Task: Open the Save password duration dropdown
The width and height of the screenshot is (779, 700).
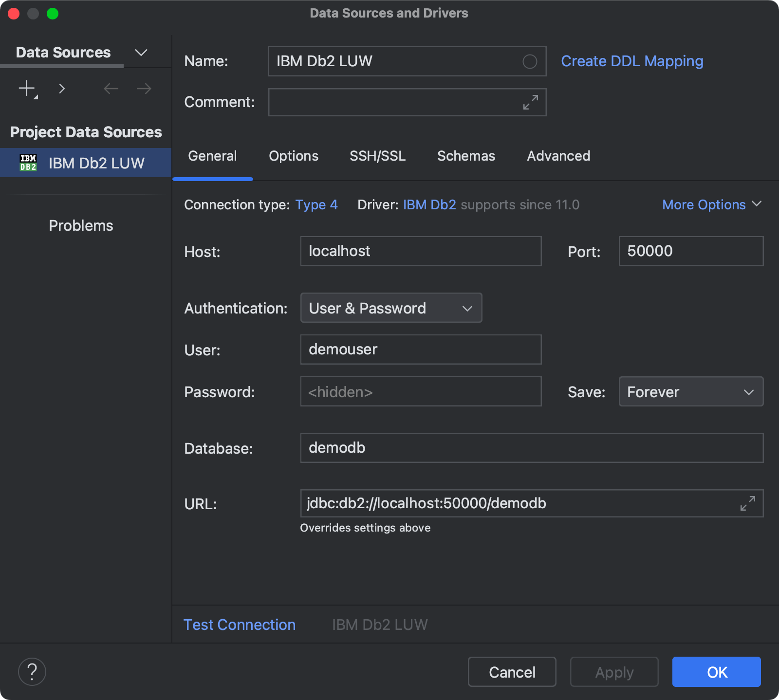Action: coord(690,391)
